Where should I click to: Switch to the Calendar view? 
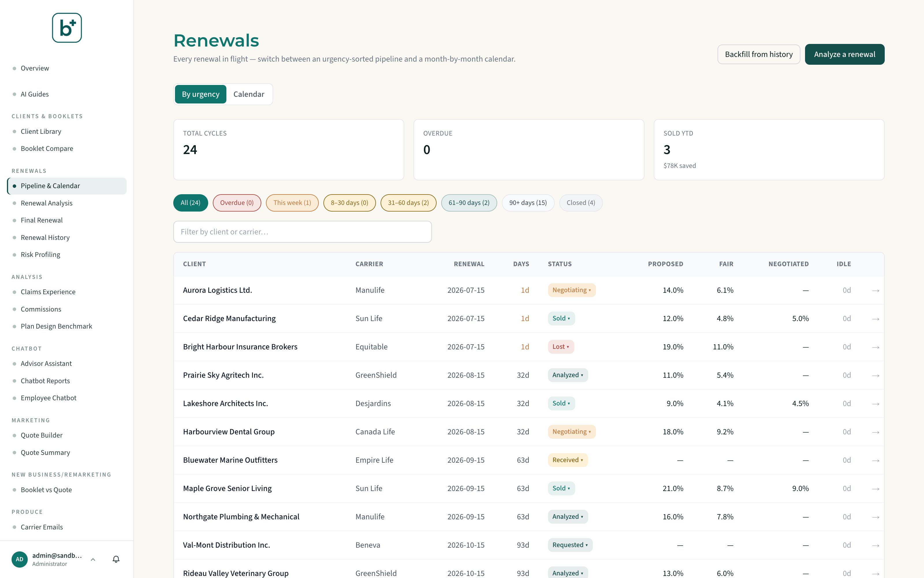pyautogui.click(x=249, y=94)
